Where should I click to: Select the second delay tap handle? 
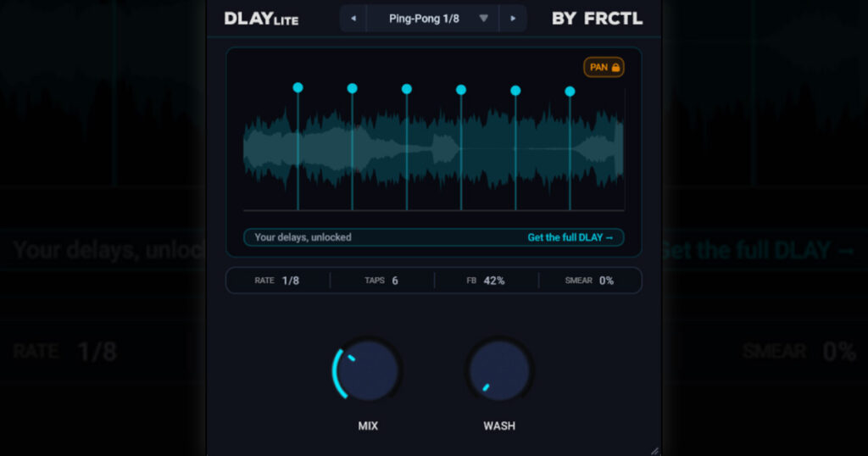[x=352, y=88]
